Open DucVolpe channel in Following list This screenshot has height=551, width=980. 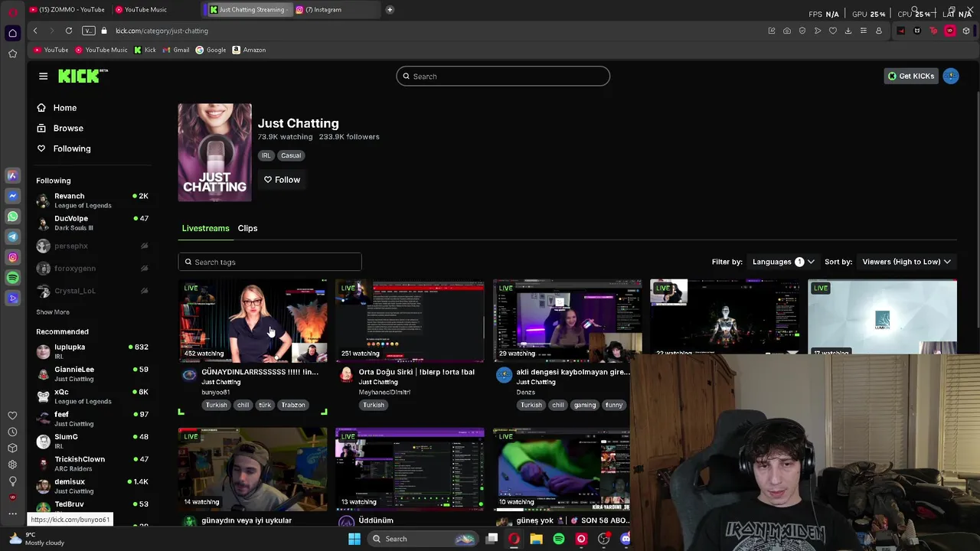coord(92,223)
